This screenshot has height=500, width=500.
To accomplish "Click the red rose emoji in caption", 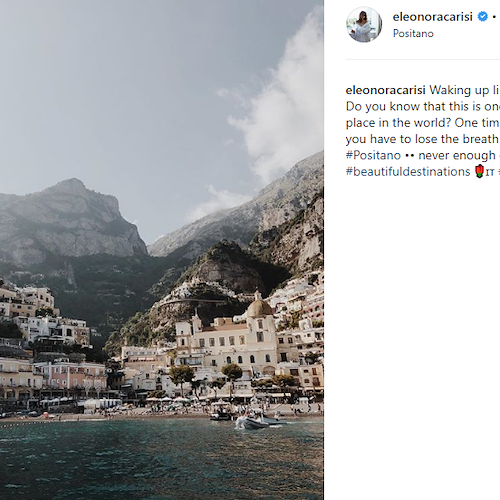I will pyautogui.click(x=479, y=171).
